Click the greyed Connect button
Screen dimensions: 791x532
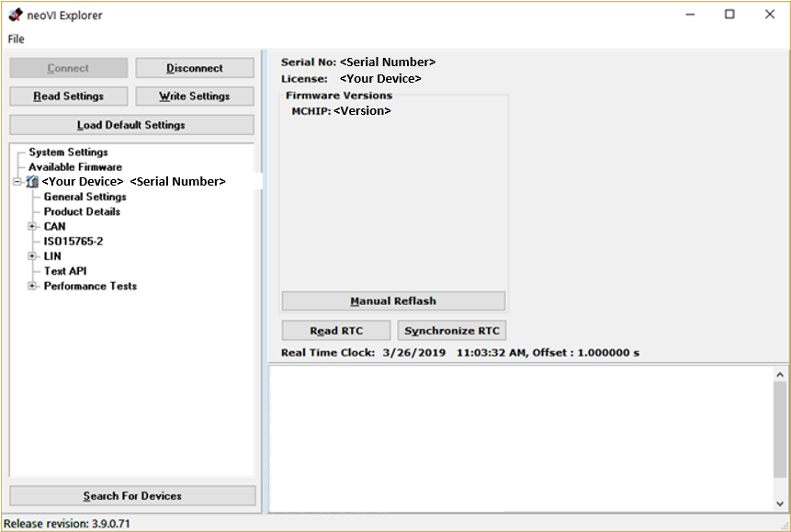click(x=69, y=68)
